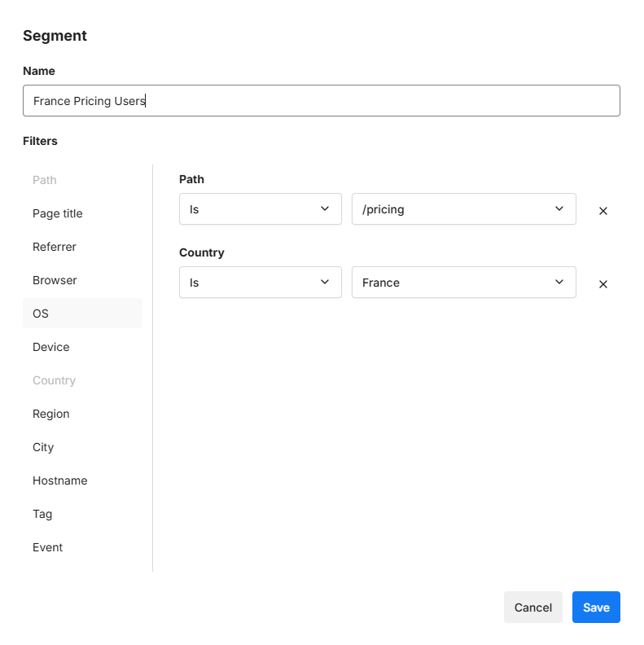Choose the Browser filter option
Screen dimensions: 644x645
click(55, 280)
